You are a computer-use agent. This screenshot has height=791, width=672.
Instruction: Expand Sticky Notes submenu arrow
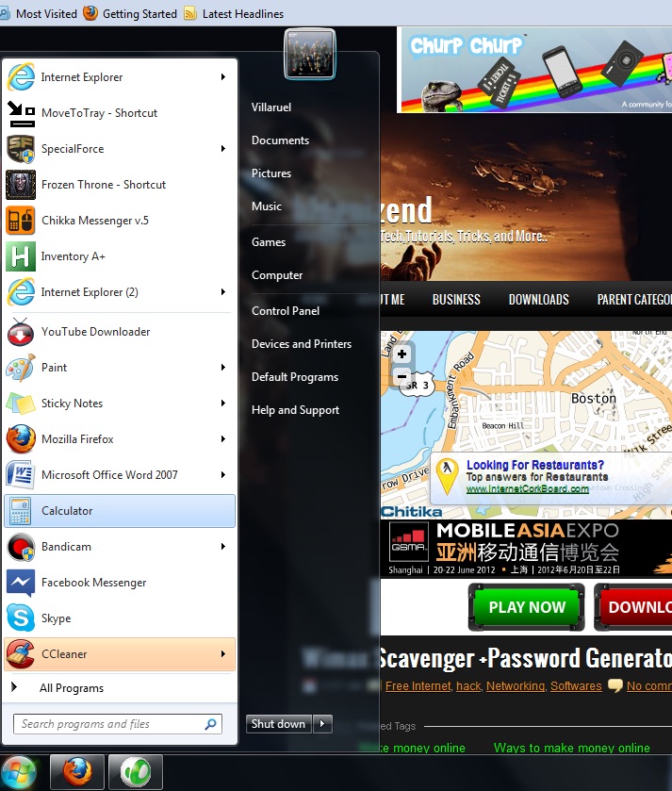[223, 404]
